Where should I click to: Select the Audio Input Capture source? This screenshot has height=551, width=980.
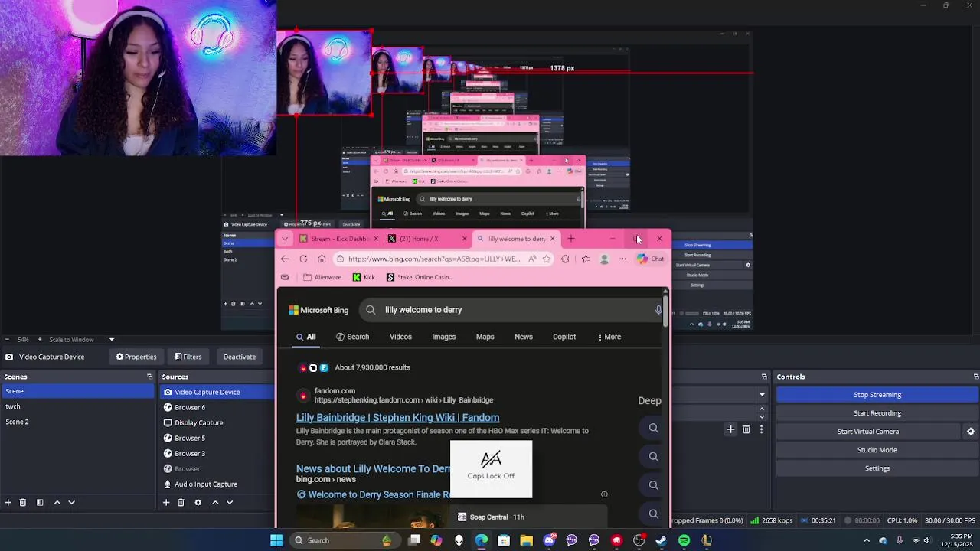pos(217,484)
